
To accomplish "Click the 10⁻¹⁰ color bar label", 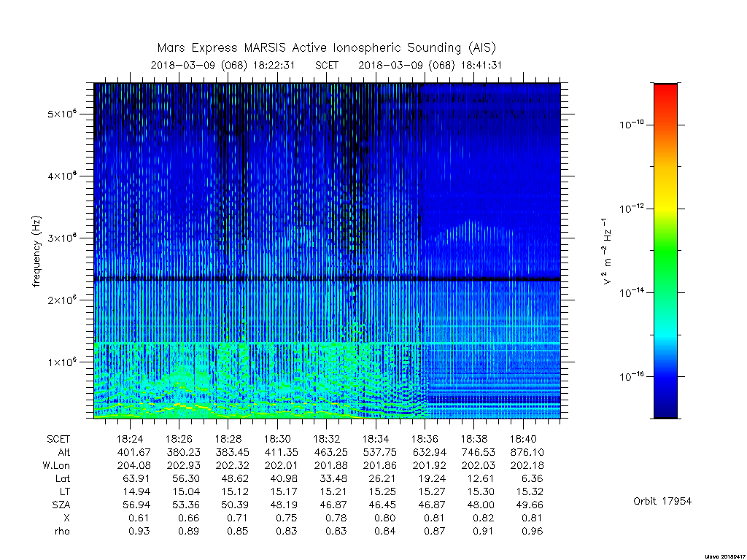I will 631,125.
